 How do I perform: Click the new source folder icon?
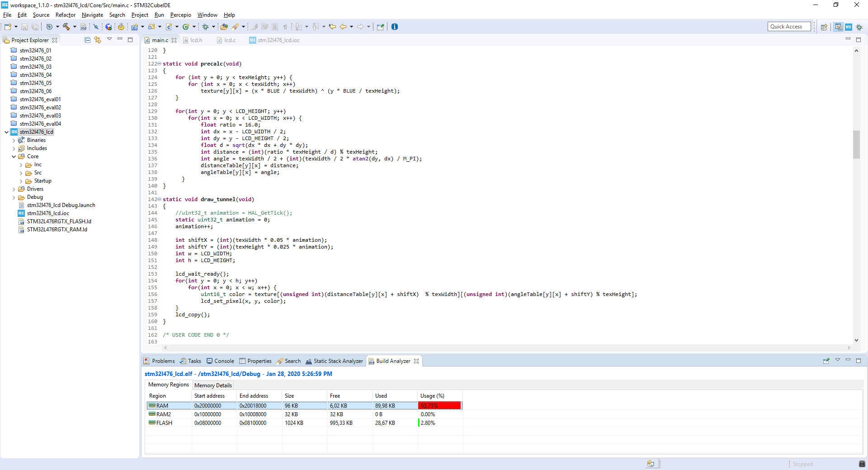click(x=151, y=27)
